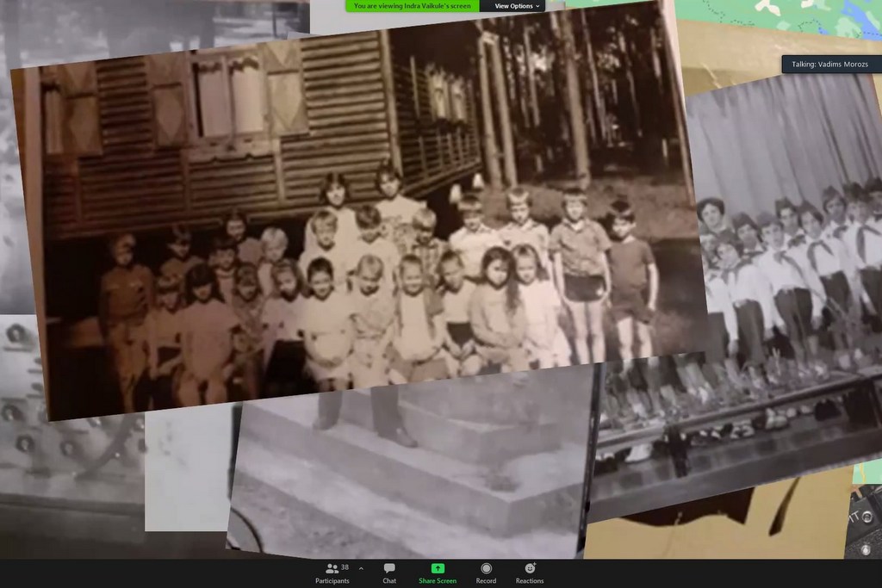Viewport: 882px width, 588px height.
Task: Click the green Share Screen arrow icon
Action: [438, 568]
